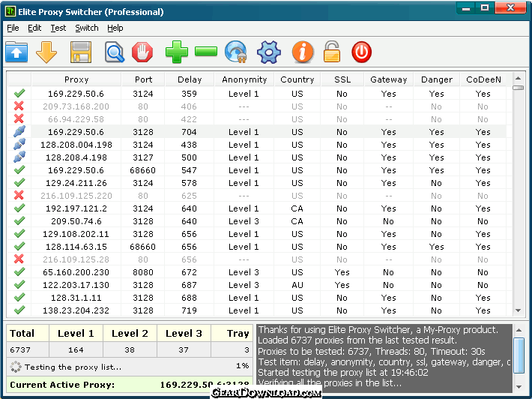Click red X icon for 66.94.229.58
The width and height of the screenshot is (532, 399).
click(19, 118)
